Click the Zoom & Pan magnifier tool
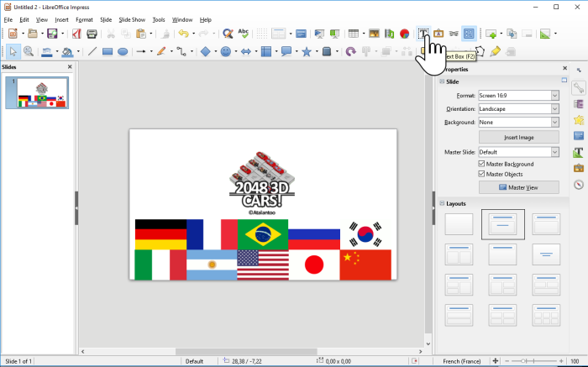Screen dimensions: 588x367 click(x=29, y=51)
